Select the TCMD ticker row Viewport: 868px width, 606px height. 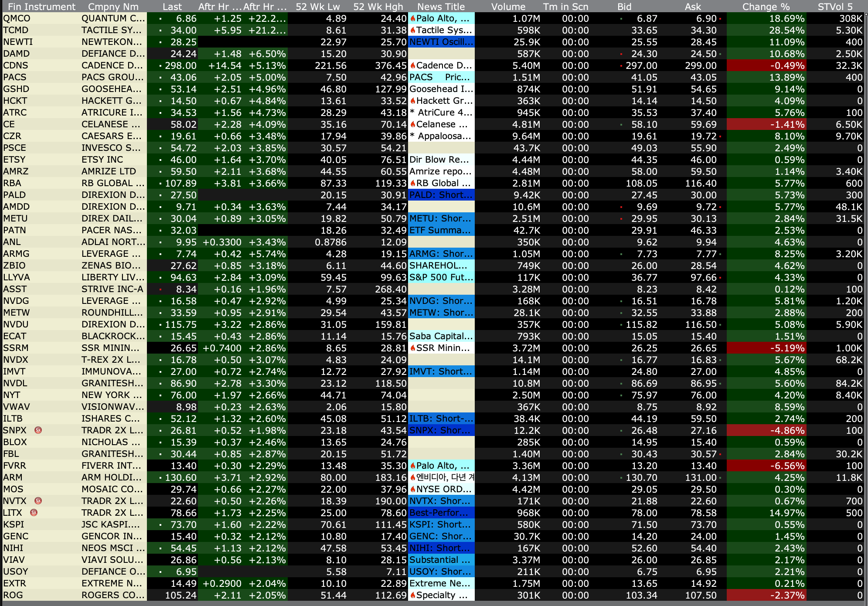16,31
